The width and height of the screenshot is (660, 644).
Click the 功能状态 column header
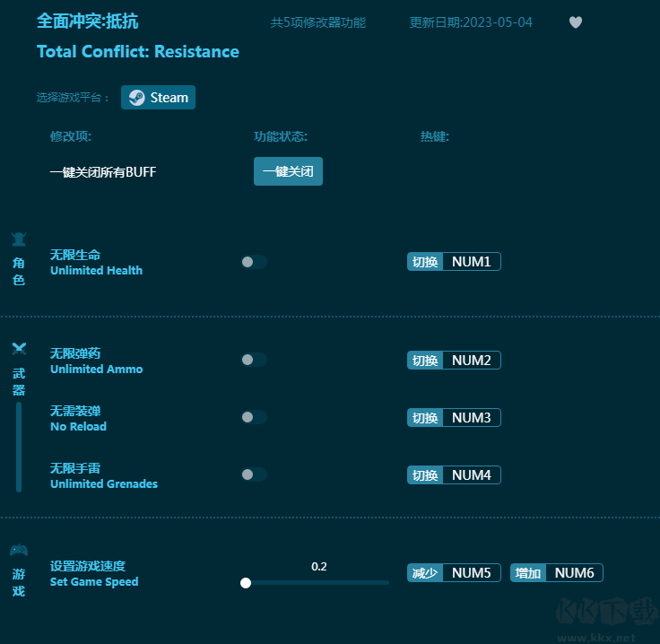281,136
